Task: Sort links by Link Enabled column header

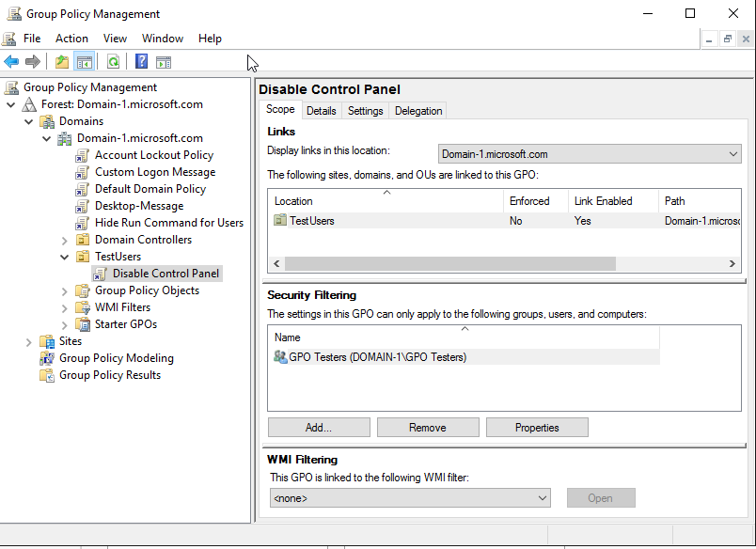Action: (613, 201)
